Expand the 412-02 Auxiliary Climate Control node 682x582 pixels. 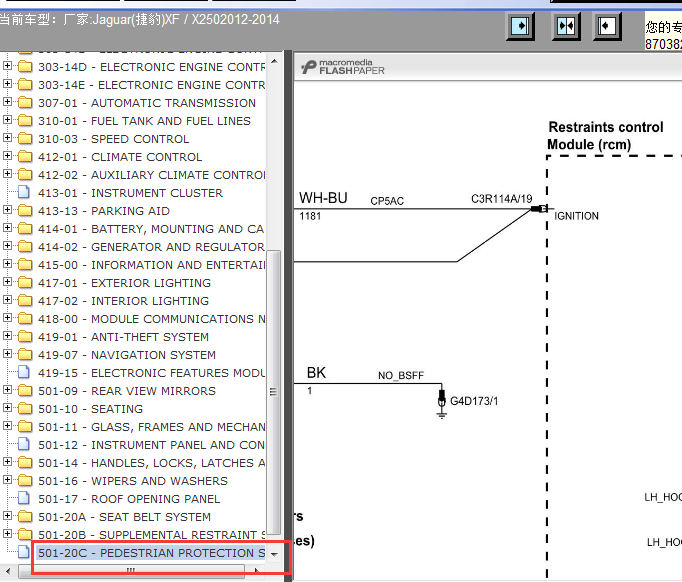[x=7, y=174]
